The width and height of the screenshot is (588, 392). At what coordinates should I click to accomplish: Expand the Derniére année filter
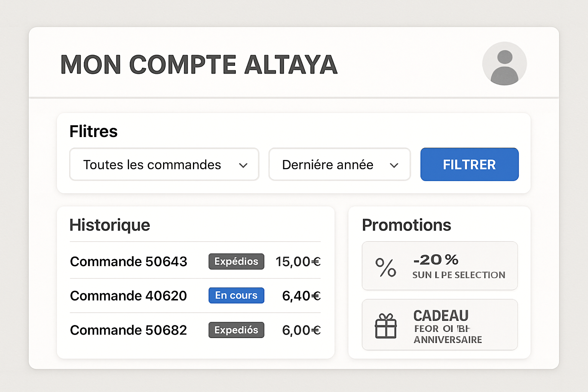pyautogui.click(x=339, y=164)
